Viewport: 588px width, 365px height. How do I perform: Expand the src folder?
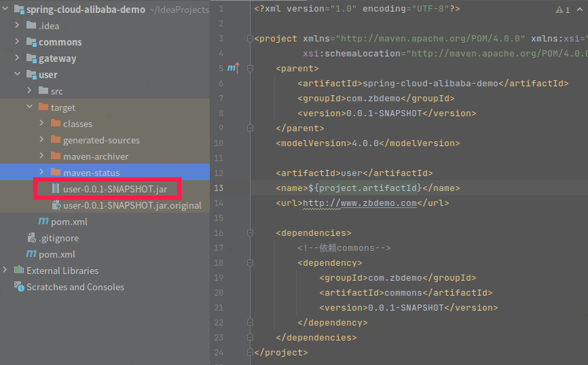pos(30,90)
